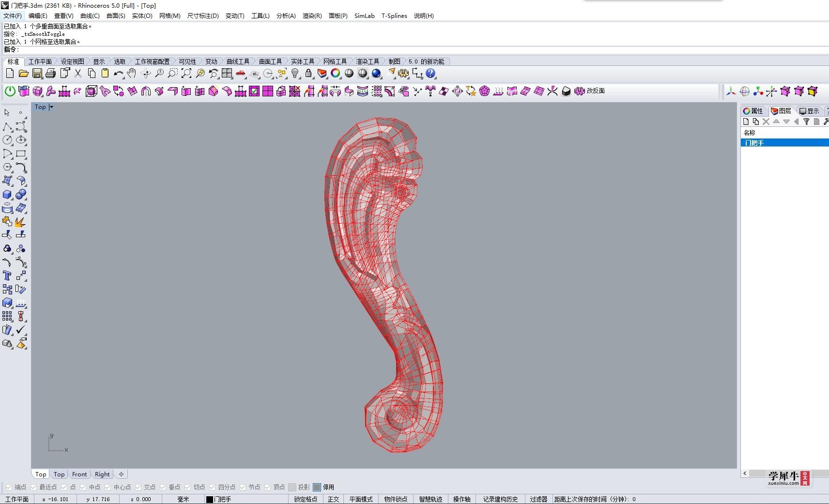
Task: Toggle the 交点 intersection snap checkbox
Action: coord(138,487)
